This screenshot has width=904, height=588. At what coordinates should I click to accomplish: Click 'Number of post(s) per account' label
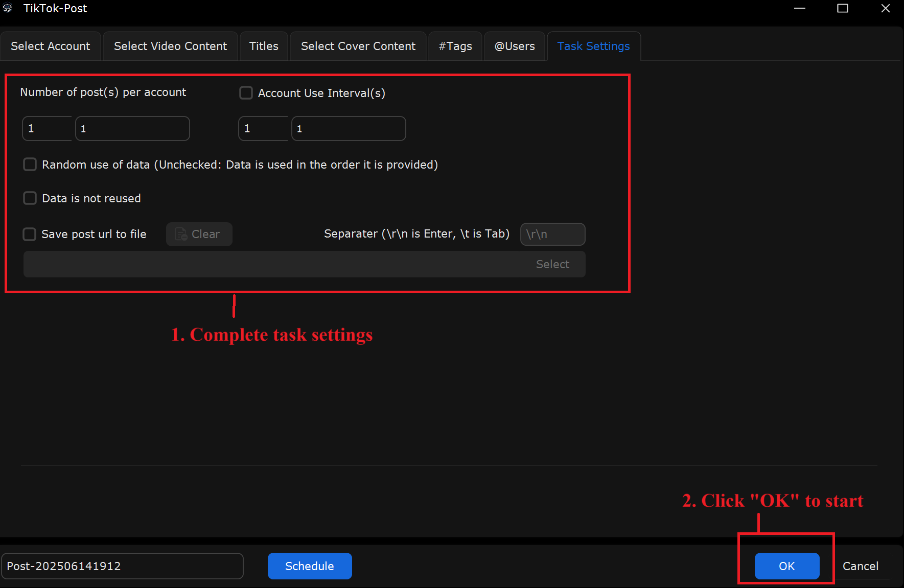[x=103, y=92]
